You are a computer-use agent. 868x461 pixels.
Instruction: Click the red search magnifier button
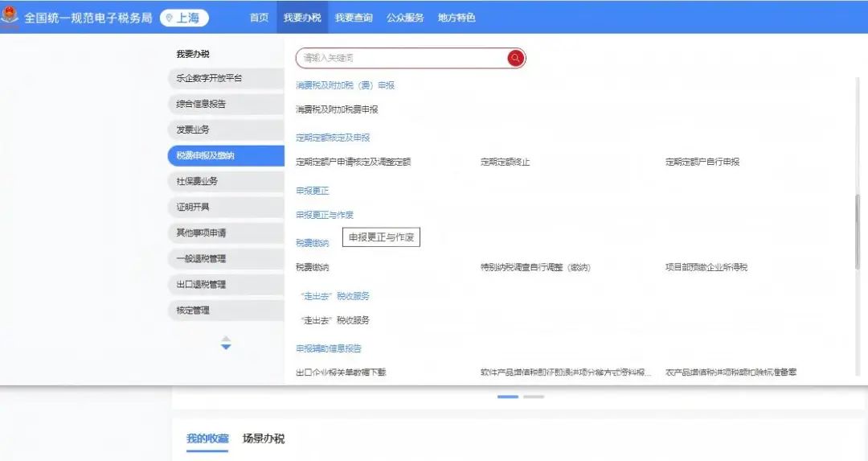tap(515, 58)
